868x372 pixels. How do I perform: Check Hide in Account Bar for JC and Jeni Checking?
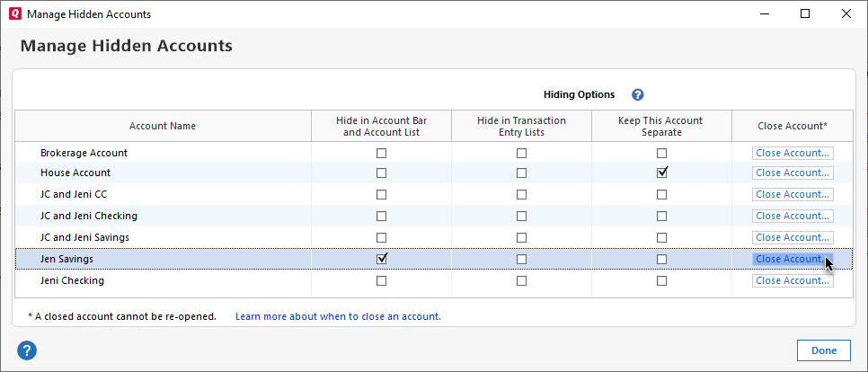[382, 216]
